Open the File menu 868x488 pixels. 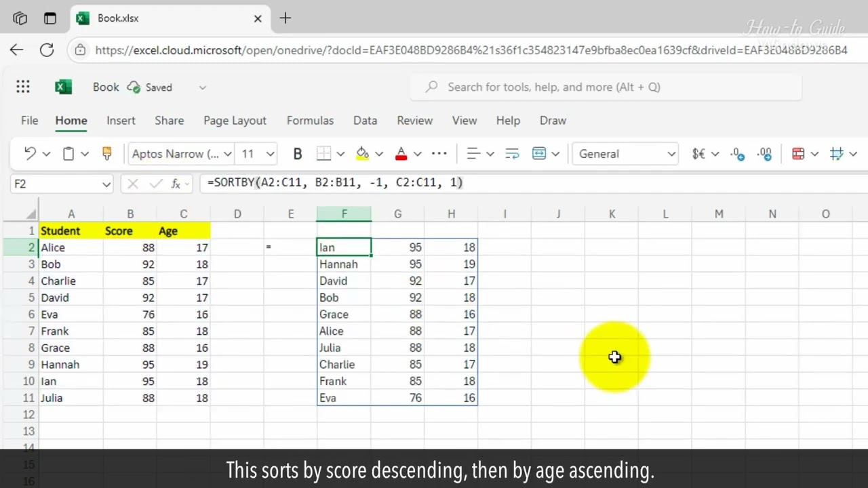29,121
